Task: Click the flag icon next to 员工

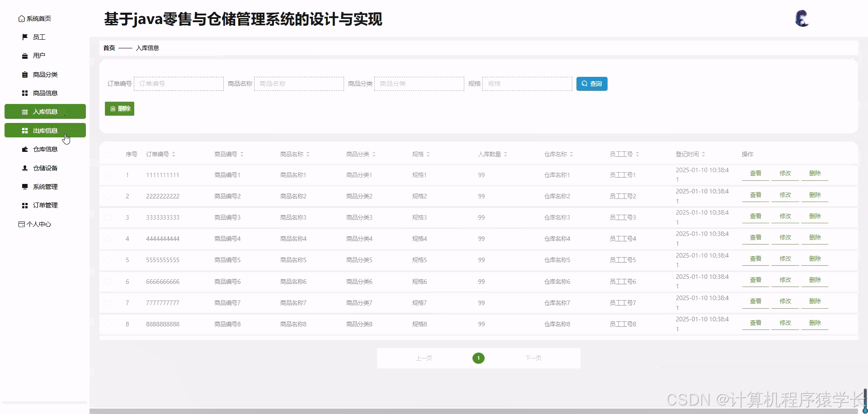Action: tap(25, 37)
